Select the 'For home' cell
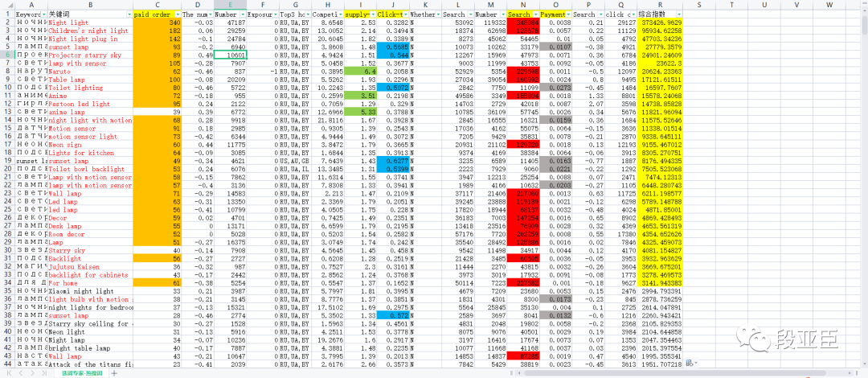The height and width of the screenshot is (378, 868). 90,282
